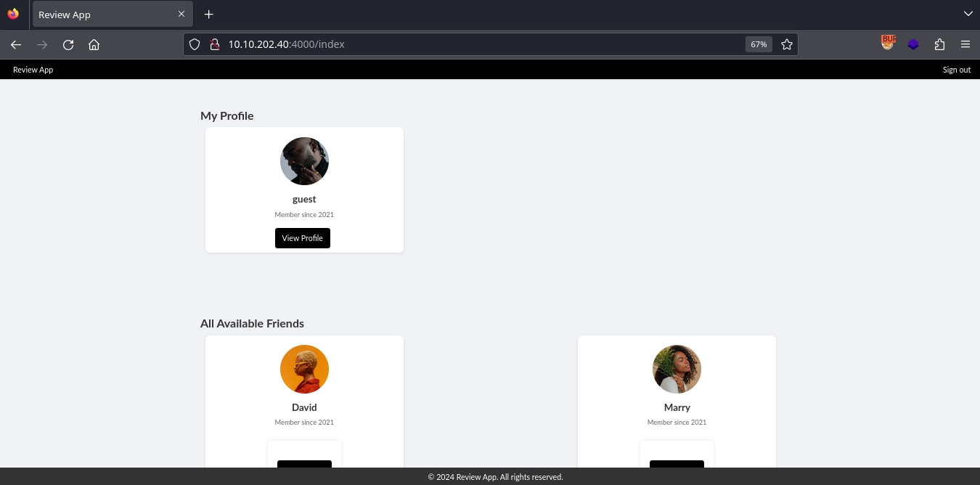
Task: Click the browser back arrow button
Action: (x=16, y=44)
